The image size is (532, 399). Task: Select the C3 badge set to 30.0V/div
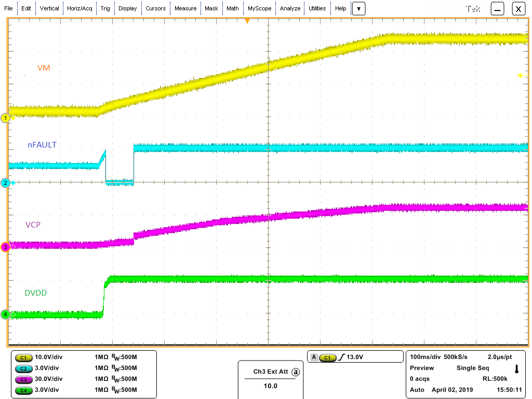tap(23, 379)
